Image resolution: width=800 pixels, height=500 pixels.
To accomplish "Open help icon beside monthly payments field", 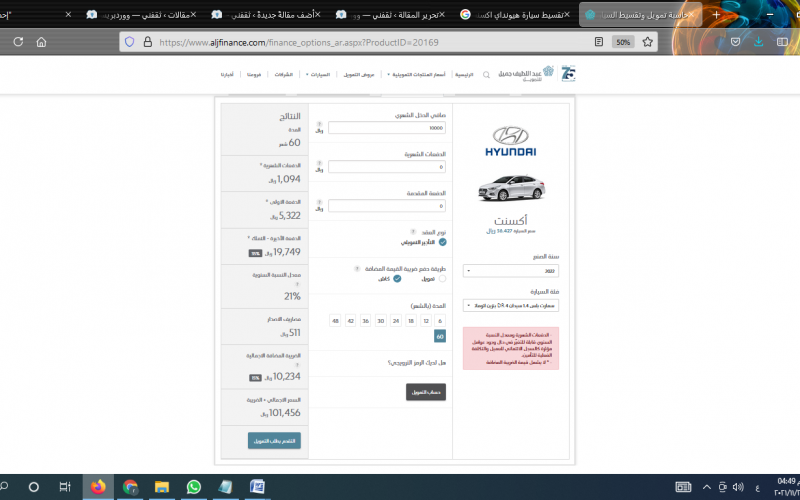I will tap(319, 163).
